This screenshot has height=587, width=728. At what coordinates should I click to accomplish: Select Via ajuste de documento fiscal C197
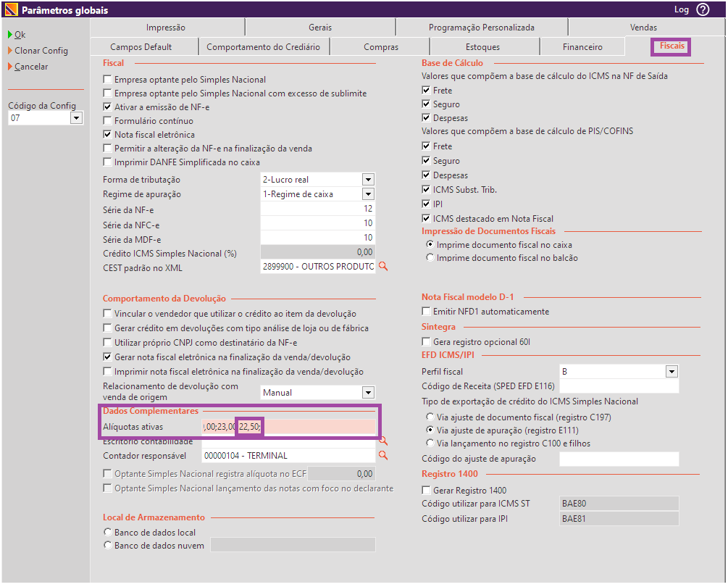click(430, 417)
